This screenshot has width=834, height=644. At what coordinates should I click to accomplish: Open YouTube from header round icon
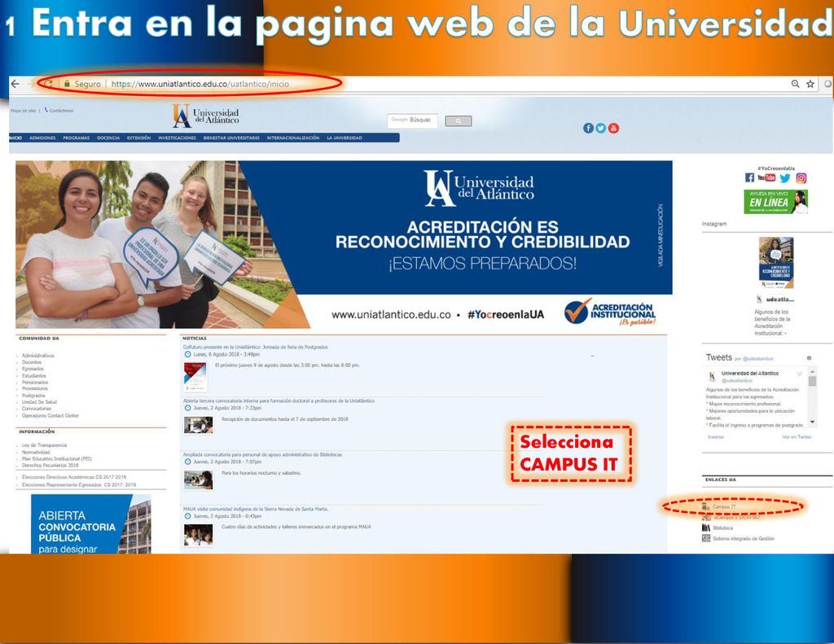tap(613, 128)
